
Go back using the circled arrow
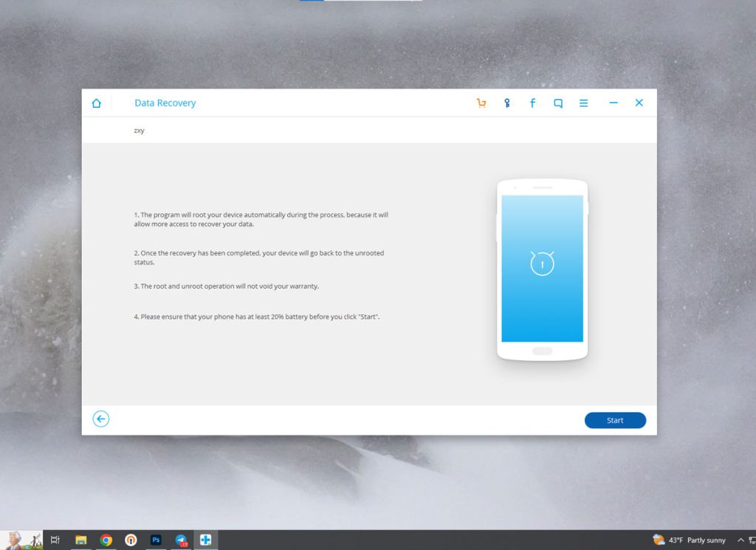coord(101,419)
